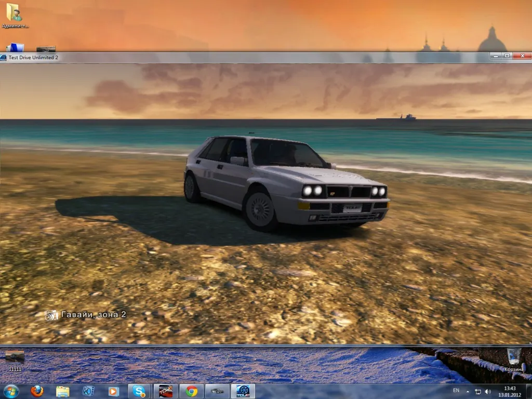Close the Test Drive Unlimited 2 window
Viewport: 532px width, 399px height.
pos(522,56)
